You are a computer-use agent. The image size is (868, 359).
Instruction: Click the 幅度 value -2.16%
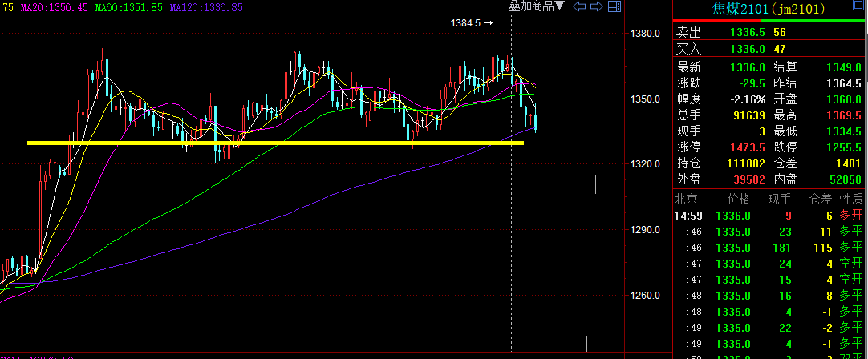click(748, 99)
